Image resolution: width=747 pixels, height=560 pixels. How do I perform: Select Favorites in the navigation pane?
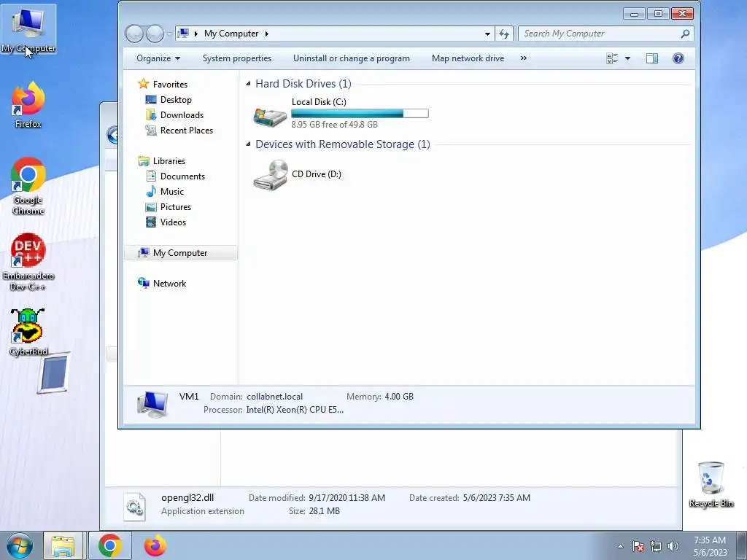(170, 85)
